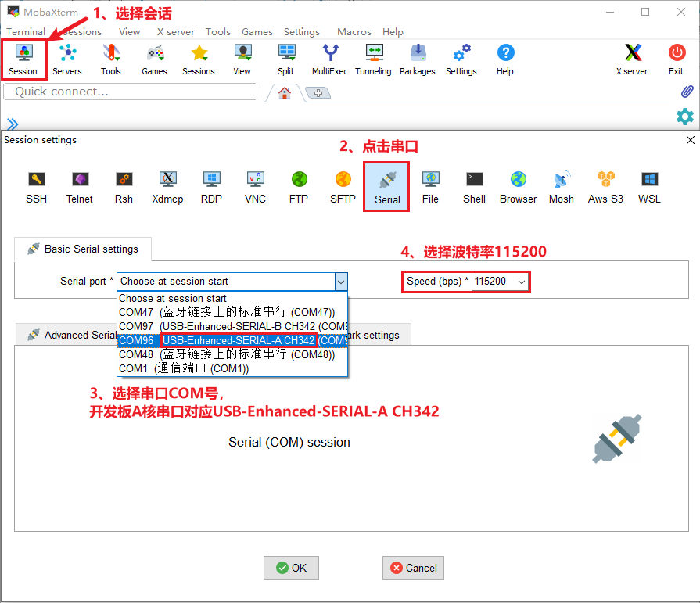Choose COM1 port from the list
Viewport: 700px width, 603px height.
[184, 368]
